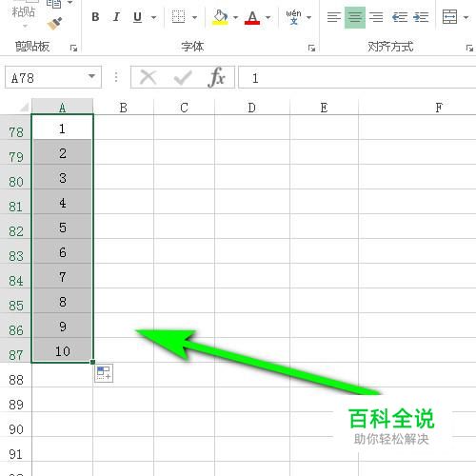Toggle bold formatting
The height and width of the screenshot is (476, 476).
point(95,17)
